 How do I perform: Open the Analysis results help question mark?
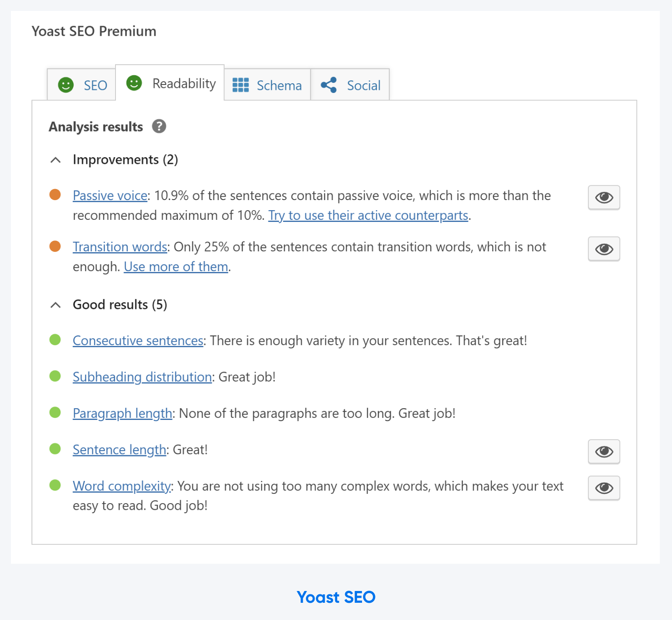[159, 126]
